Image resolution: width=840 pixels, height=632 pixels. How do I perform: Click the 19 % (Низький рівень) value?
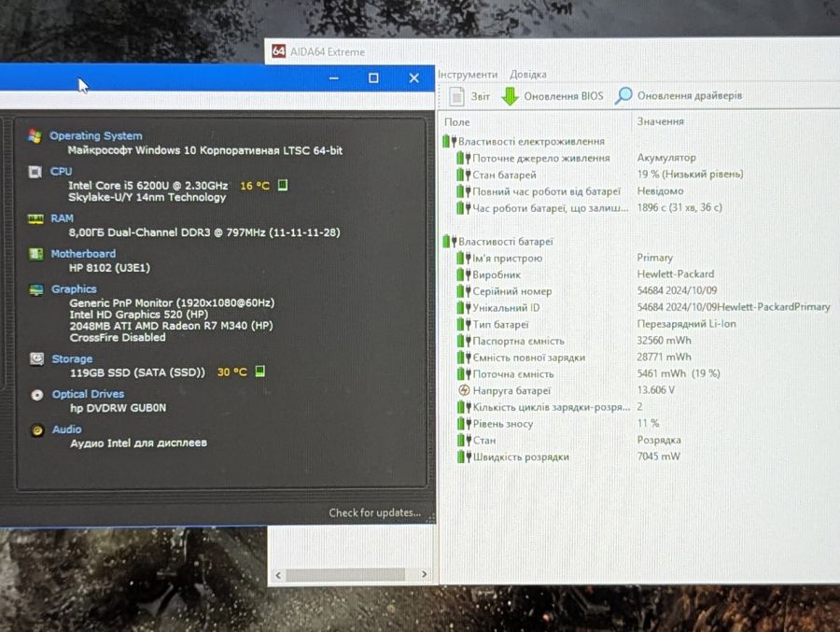[x=690, y=175]
